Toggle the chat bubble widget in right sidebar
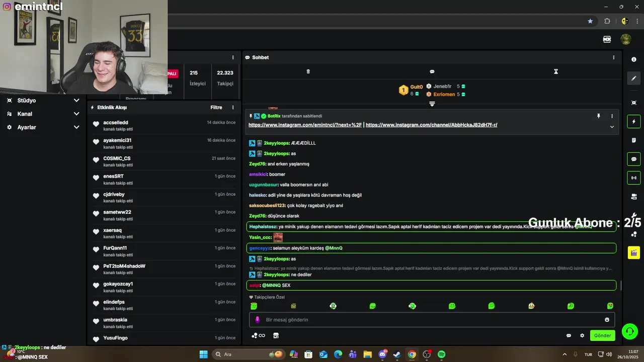The width and height of the screenshot is (644, 362). pos(633,159)
